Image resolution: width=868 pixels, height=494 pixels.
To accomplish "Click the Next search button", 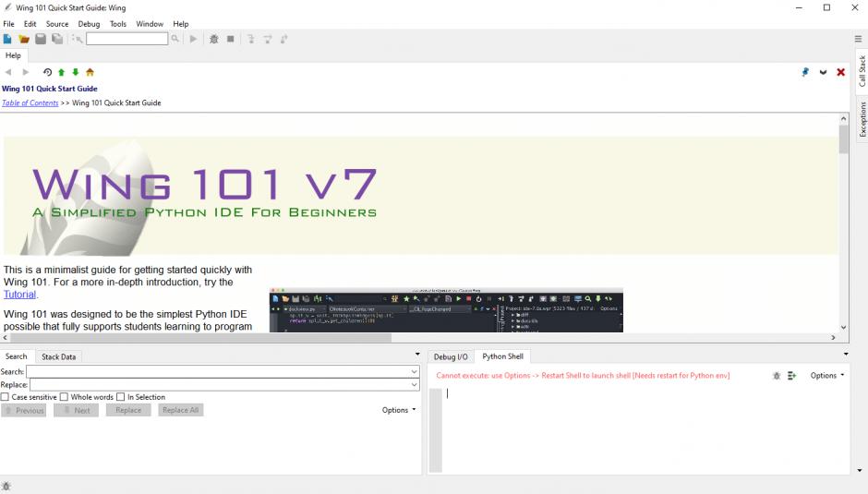I will (76, 410).
